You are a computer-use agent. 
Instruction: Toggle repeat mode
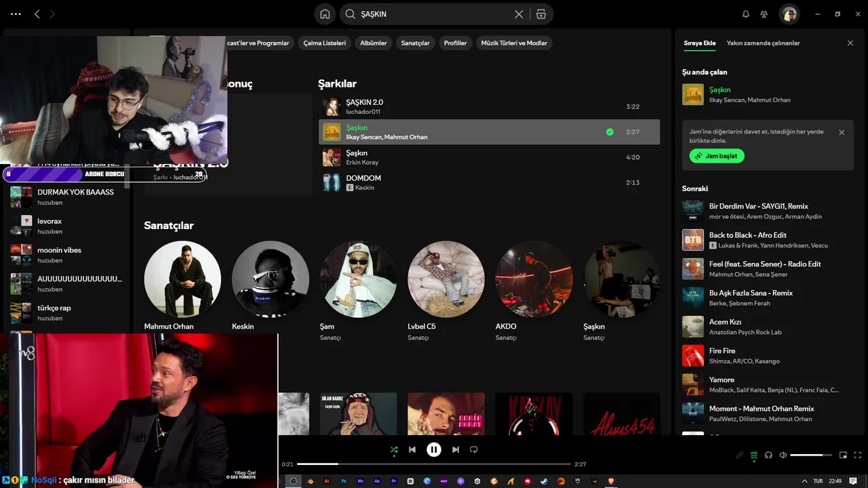click(x=474, y=449)
